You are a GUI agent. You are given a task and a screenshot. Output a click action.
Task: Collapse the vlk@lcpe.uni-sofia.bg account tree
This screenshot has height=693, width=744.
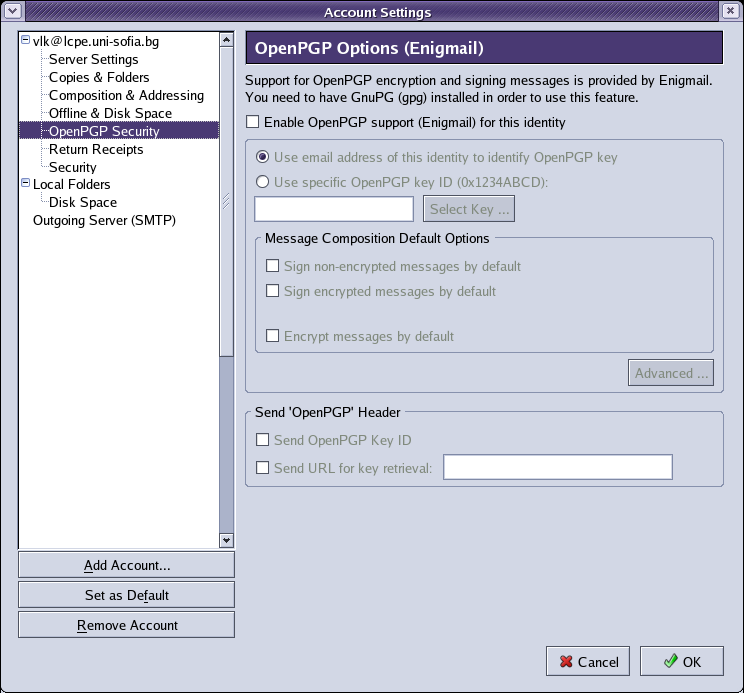tap(26, 40)
